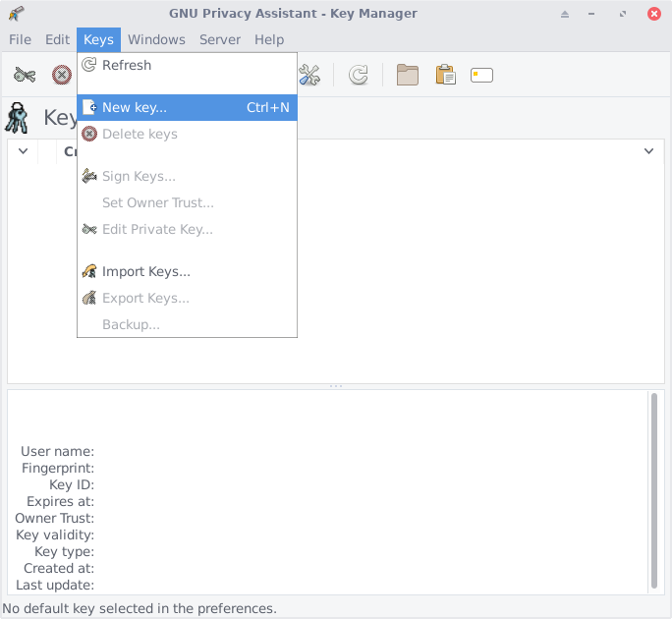Open Preferences via the tools toolbar icon
The image size is (672, 619).
point(309,75)
